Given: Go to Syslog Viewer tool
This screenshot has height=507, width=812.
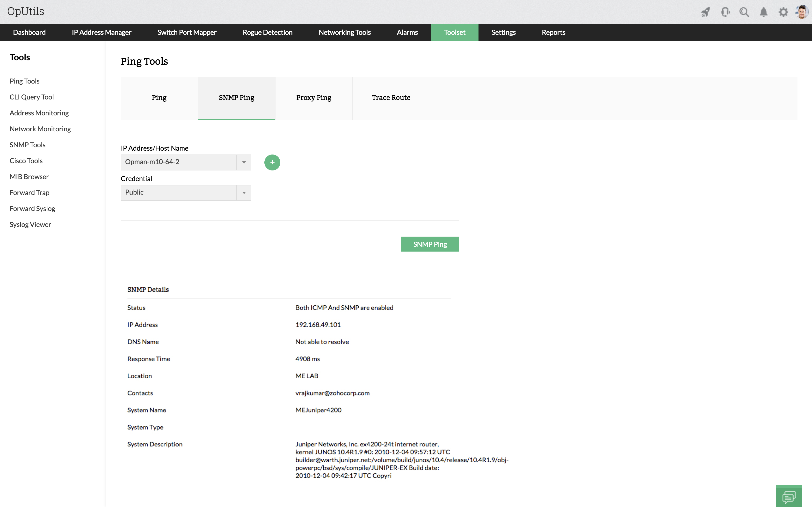Looking at the screenshot, I should [30, 225].
